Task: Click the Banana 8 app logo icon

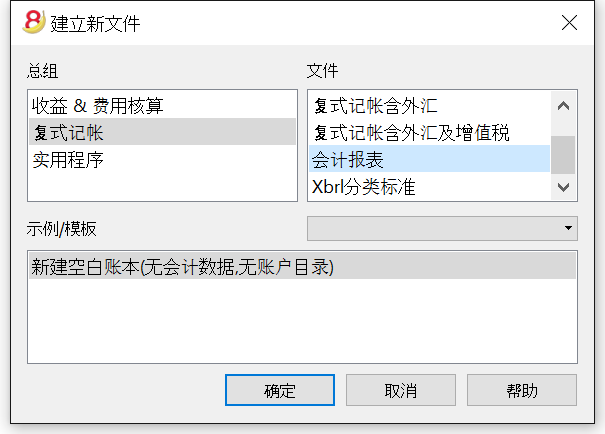Action: click(x=34, y=22)
